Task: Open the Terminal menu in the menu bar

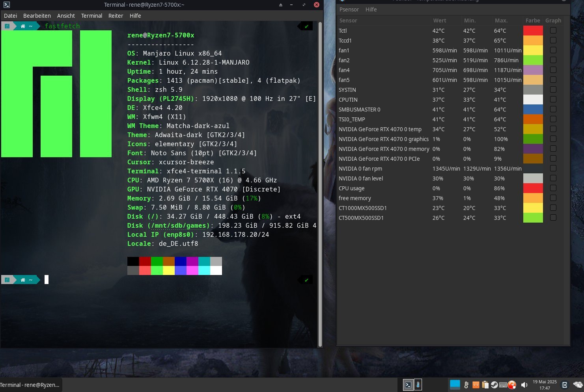Action: point(91,16)
